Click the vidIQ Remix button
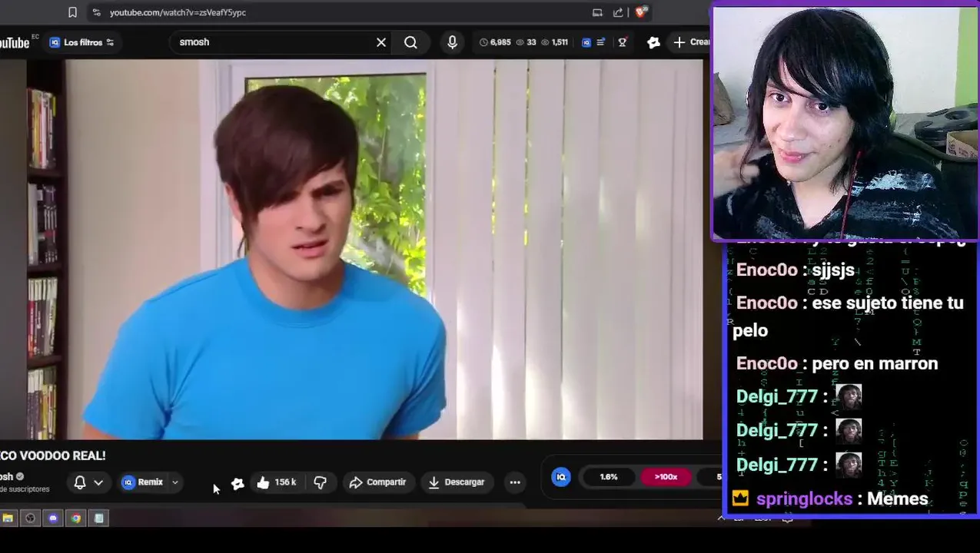Screen dimensions: 980x553 (x=143, y=482)
